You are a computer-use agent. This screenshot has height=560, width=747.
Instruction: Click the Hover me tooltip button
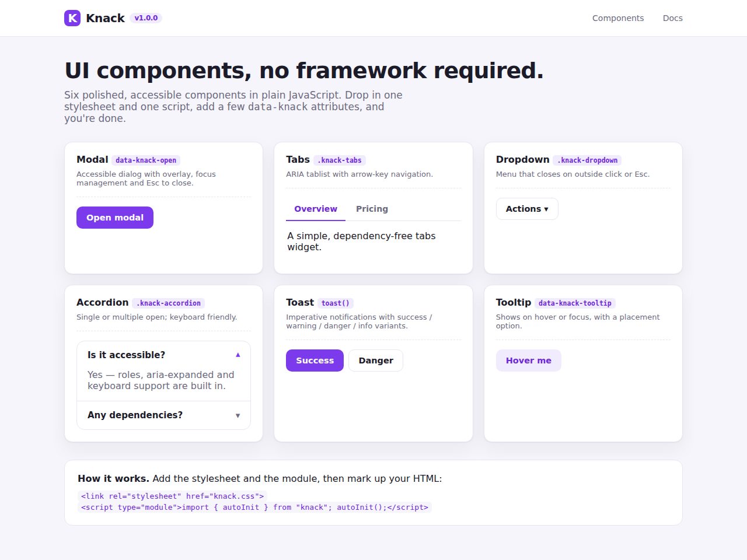[x=529, y=360]
